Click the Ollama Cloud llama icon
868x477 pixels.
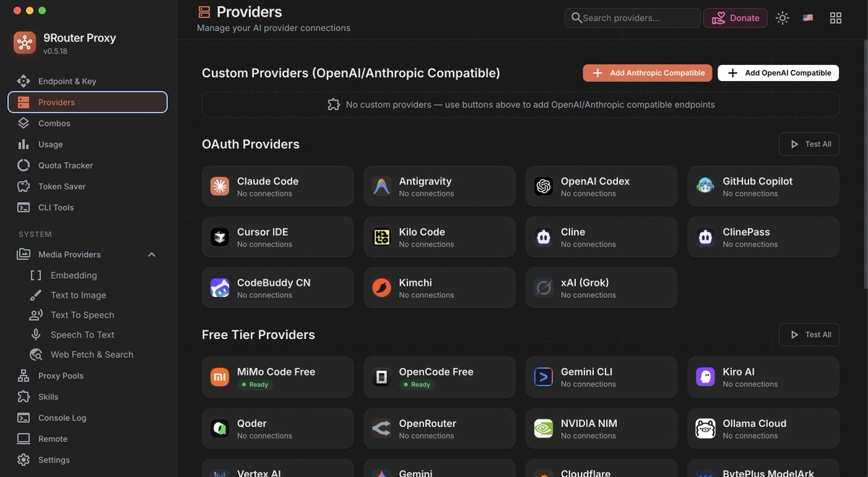tap(705, 429)
